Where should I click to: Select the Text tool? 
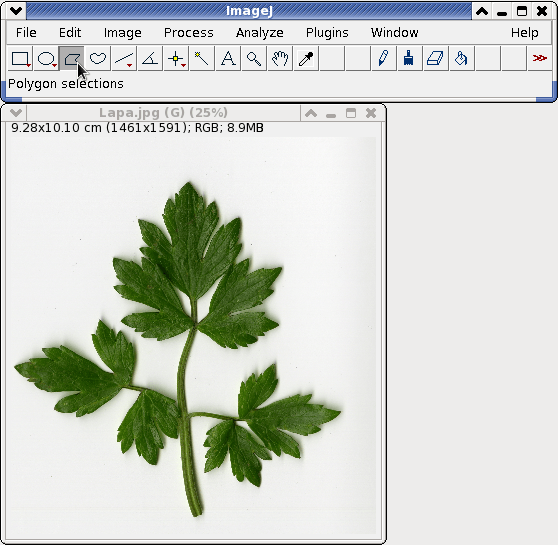(228, 59)
